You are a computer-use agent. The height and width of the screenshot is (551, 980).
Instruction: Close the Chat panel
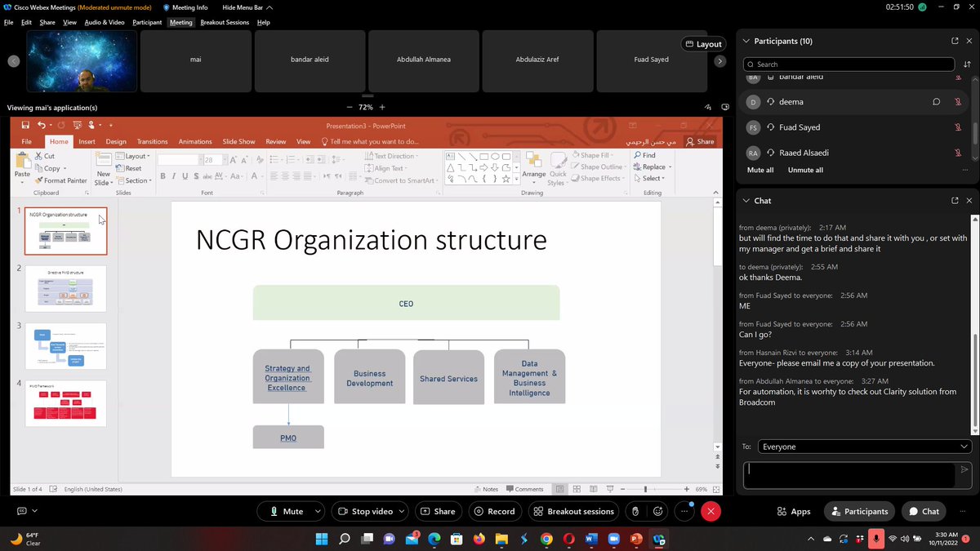(x=969, y=200)
